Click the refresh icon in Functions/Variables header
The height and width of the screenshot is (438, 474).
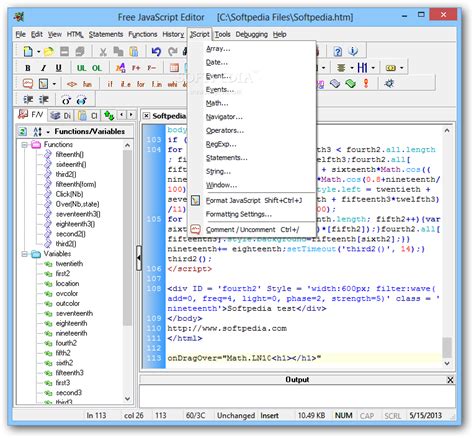[23, 132]
